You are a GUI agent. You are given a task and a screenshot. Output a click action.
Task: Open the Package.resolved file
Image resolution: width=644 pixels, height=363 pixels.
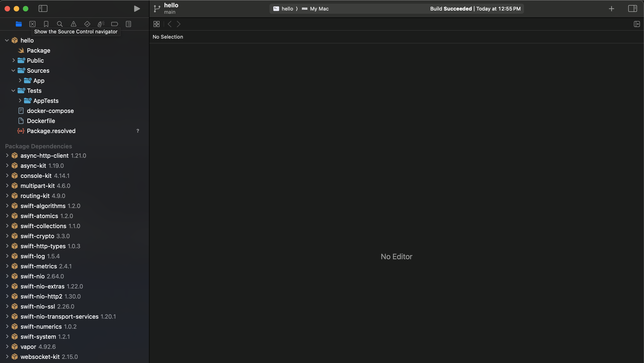click(x=51, y=131)
